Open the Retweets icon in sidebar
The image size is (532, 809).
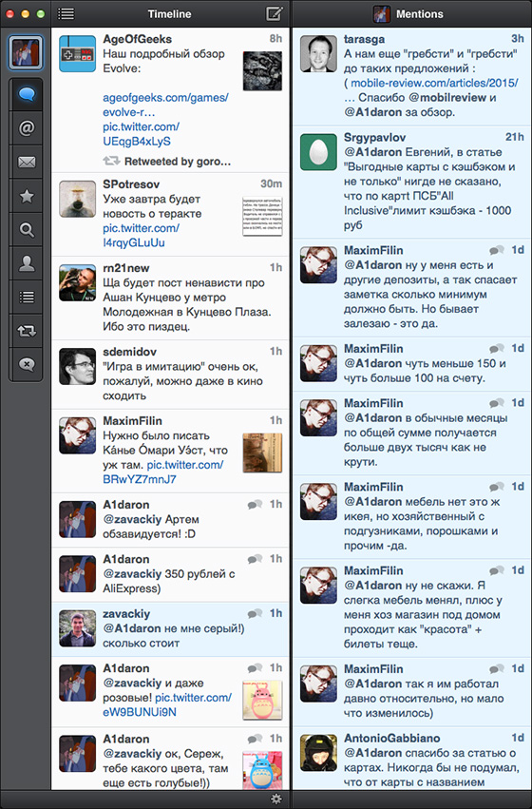pyautogui.click(x=27, y=331)
